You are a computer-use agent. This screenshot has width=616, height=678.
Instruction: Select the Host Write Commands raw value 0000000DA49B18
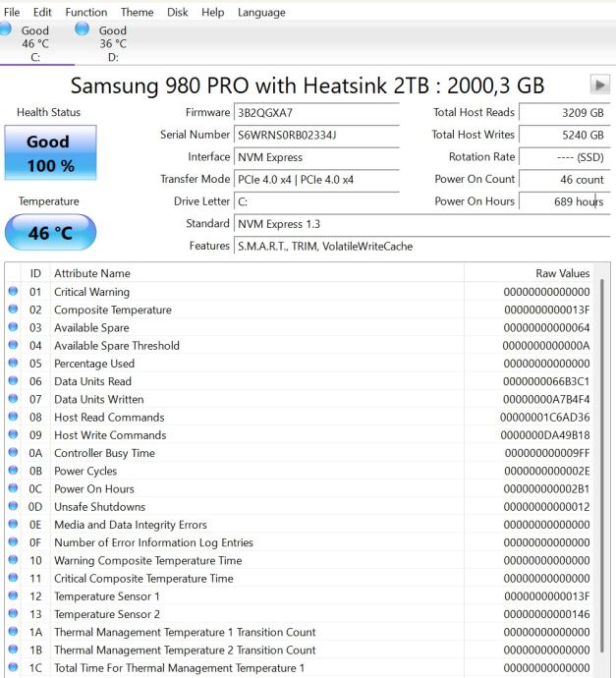click(545, 435)
